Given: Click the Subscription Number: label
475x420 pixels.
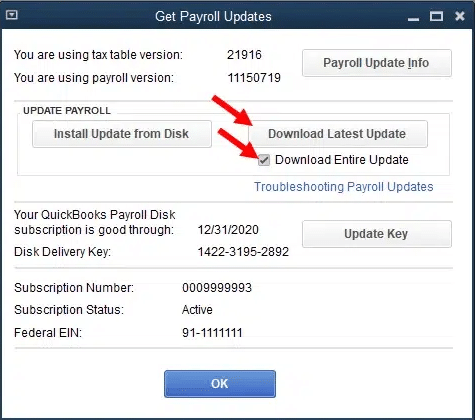Looking at the screenshot, I should pyautogui.click(x=74, y=288).
